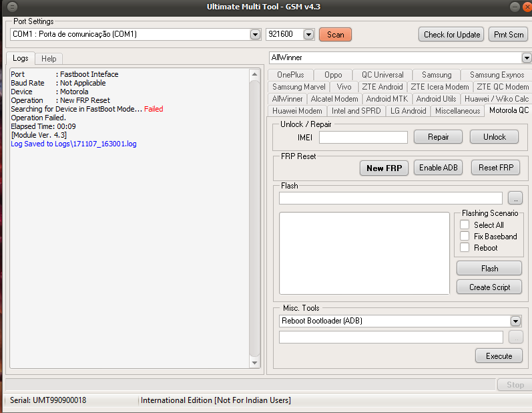Screen dimensions: 532x413
Task: Click Check for Update button
Action: pyautogui.click(x=452, y=35)
